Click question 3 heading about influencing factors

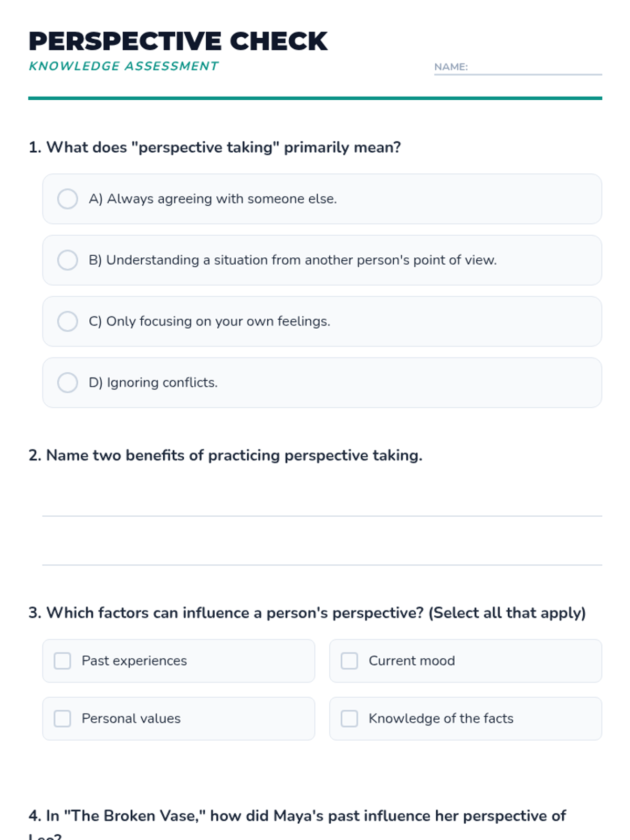tap(307, 613)
